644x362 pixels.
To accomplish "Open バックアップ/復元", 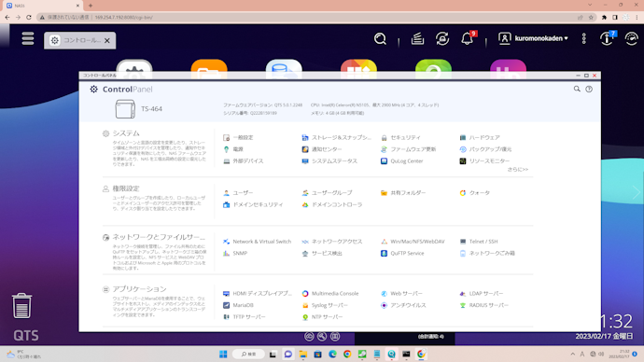I will (x=485, y=149).
